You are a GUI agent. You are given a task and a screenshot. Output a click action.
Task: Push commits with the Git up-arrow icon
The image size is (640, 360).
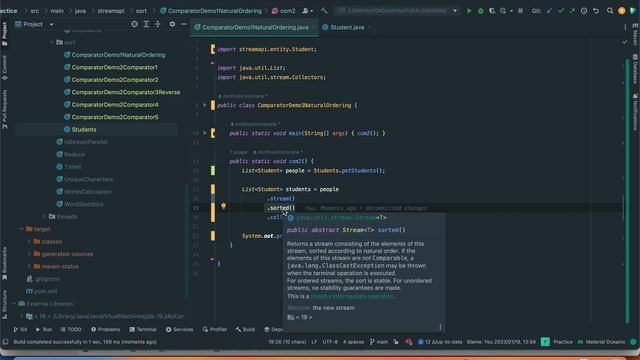pyautogui.click(x=572, y=11)
